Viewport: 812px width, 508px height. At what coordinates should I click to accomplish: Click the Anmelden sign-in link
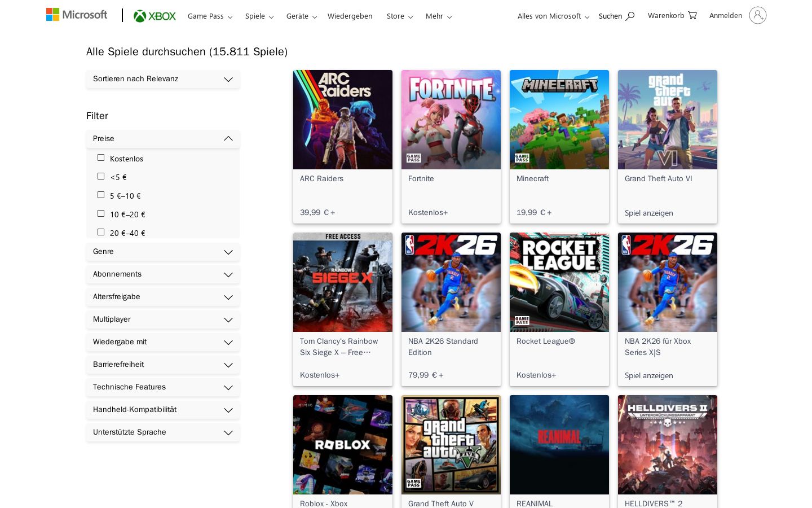pos(725,16)
